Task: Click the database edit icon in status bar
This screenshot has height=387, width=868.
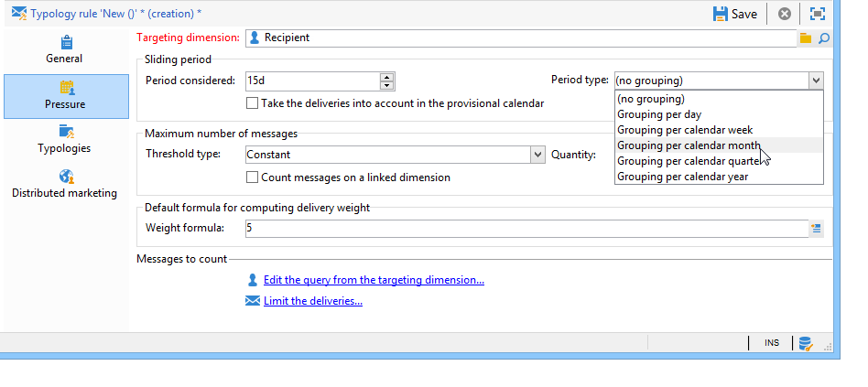Action: pyautogui.click(x=806, y=343)
